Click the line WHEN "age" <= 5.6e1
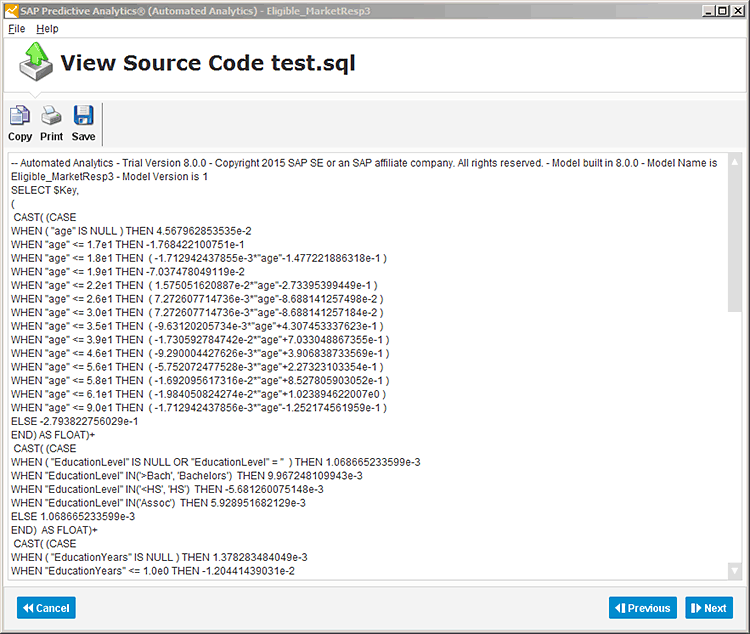The width and height of the screenshot is (750, 634). 197,367
